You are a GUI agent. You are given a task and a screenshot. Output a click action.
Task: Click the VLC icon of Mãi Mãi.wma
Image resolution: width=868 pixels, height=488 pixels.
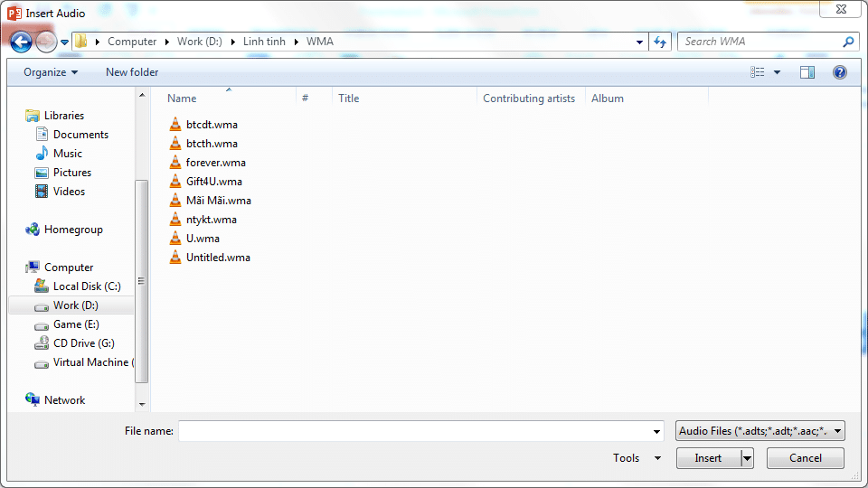click(175, 200)
